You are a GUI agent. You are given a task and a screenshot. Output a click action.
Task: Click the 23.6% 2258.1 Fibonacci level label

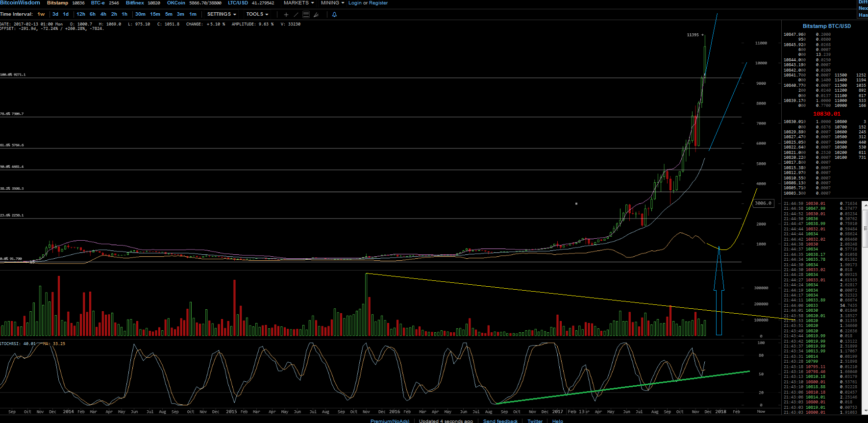12,215
